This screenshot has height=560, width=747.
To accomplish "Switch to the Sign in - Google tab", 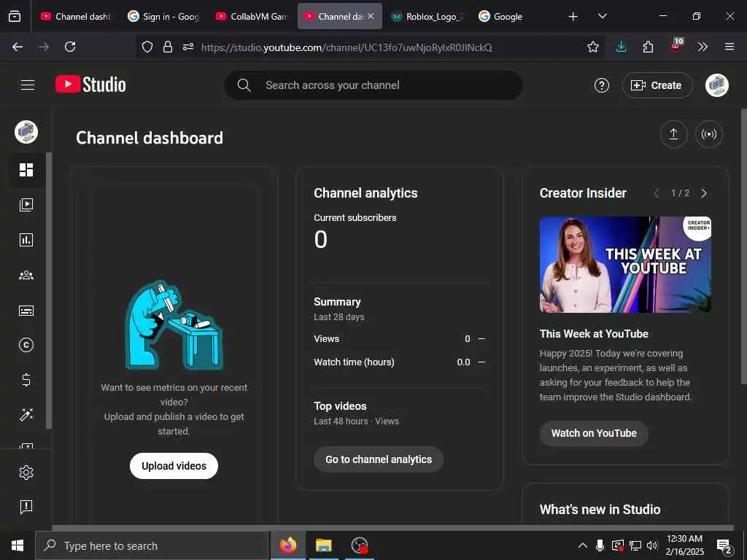I will click(x=163, y=17).
